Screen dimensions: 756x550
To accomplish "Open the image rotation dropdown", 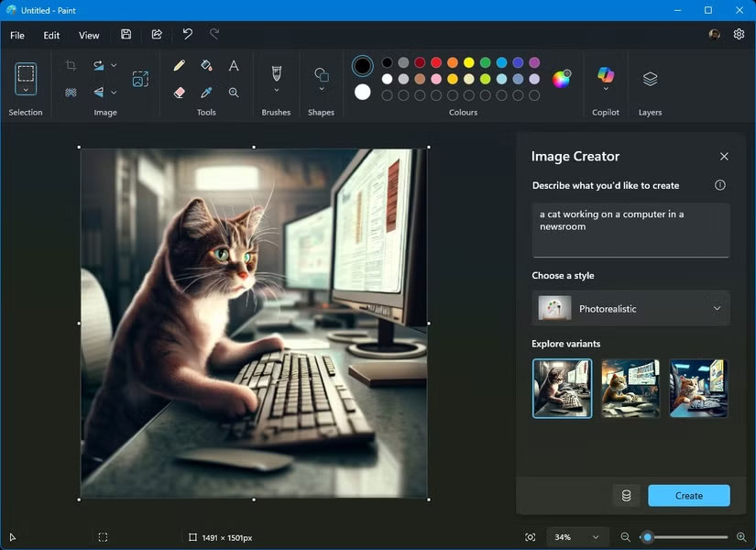I will point(114,65).
